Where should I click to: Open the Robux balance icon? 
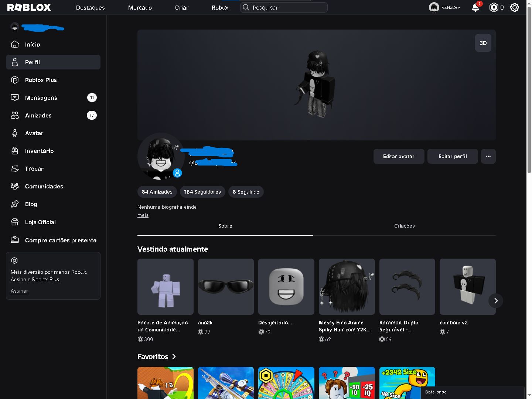click(494, 7)
